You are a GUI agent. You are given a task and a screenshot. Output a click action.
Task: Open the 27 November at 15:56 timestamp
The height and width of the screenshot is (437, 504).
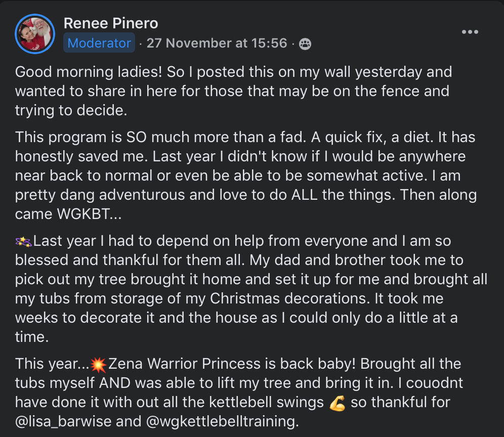click(217, 43)
